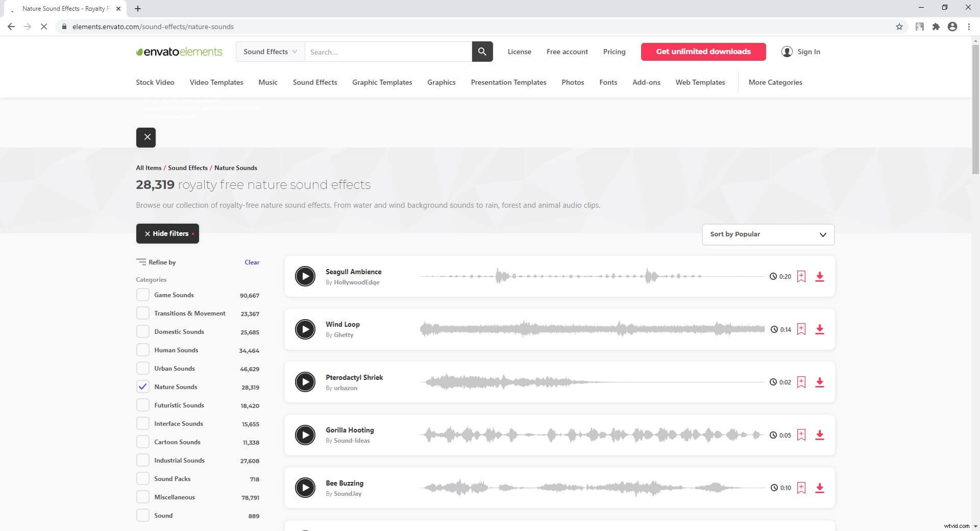This screenshot has width=980, height=531.
Task: Click the magnifier search button
Action: [482, 52]
